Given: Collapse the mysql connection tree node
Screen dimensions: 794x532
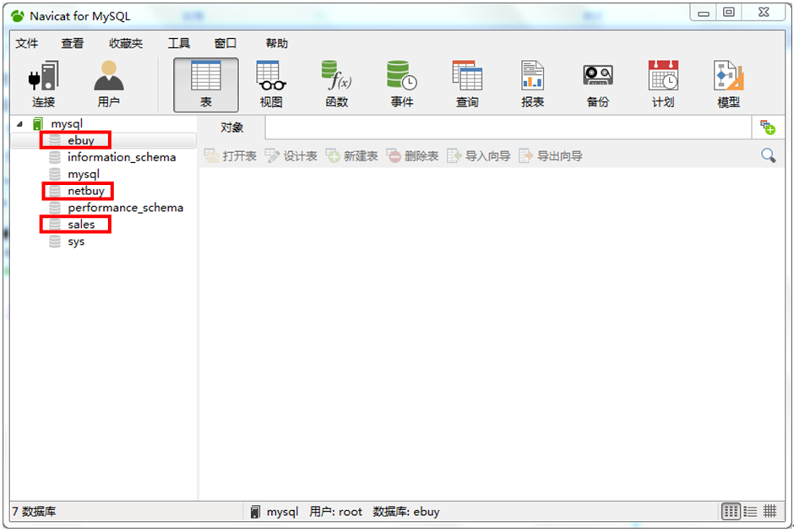Looking at the screenshot, I should point(19,124).
